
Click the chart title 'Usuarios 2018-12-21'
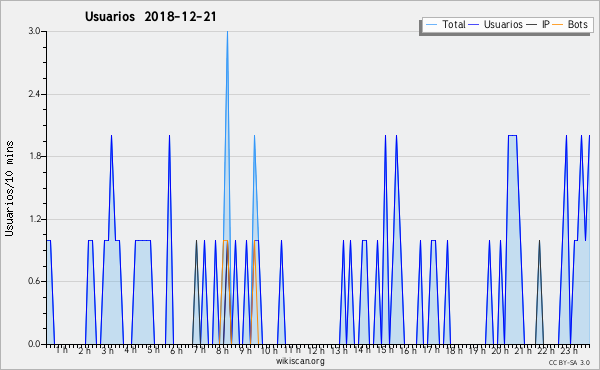tap(150, 16)
